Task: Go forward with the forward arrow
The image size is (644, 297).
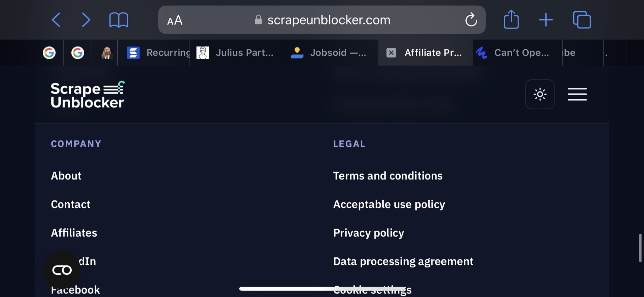Action: point(86,20)
